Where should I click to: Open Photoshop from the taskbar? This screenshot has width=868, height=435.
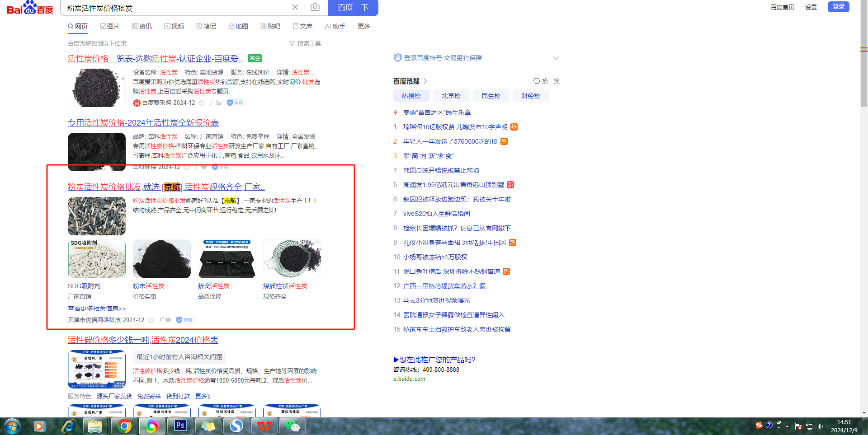click(180, 426)
